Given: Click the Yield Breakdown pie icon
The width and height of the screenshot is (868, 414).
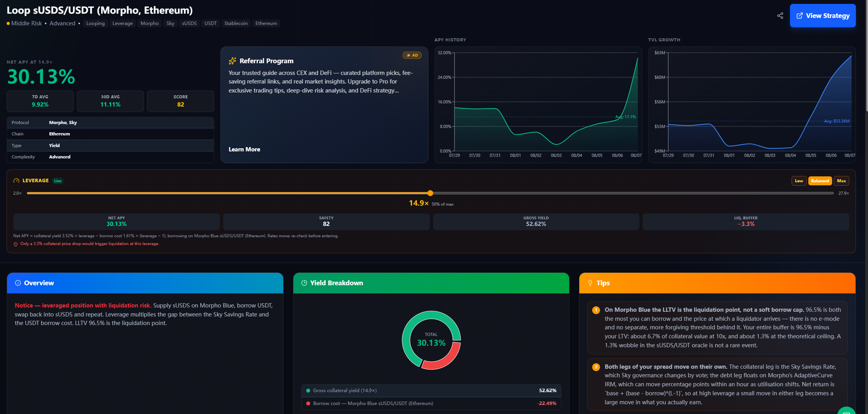Looking at the screenshot, I should pyautogui.click(x=304, y=283).
